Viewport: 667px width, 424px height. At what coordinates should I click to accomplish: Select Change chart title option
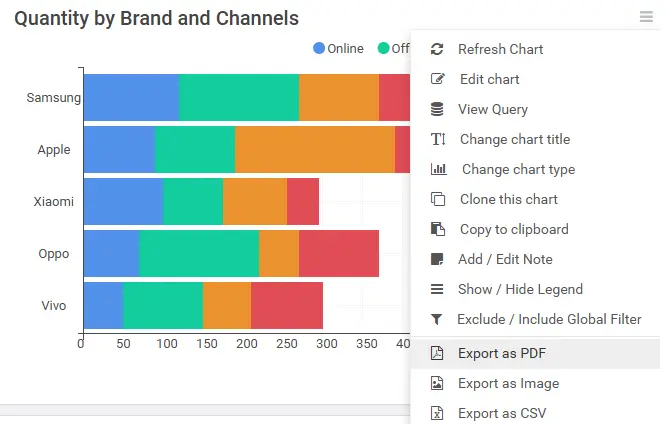[x=535, y=139]
